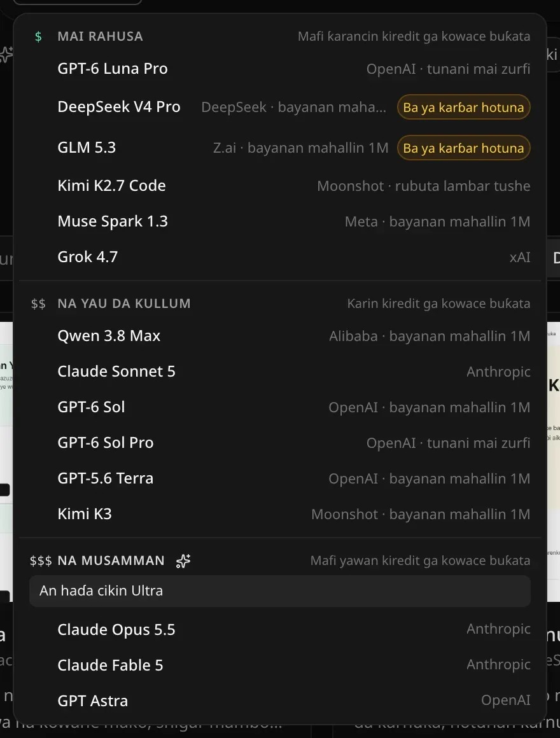Viewport: 560px width, 738px height.
Task: Click 'OpenAI' label beside GPT Astra
Action: 505,700
